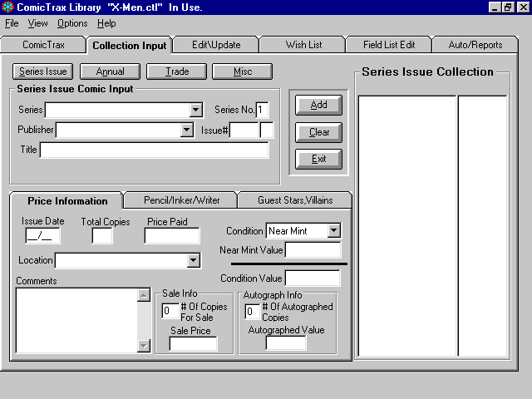
Task: Click the Comments scrollbar down arrow
Action: click(143, 347)
